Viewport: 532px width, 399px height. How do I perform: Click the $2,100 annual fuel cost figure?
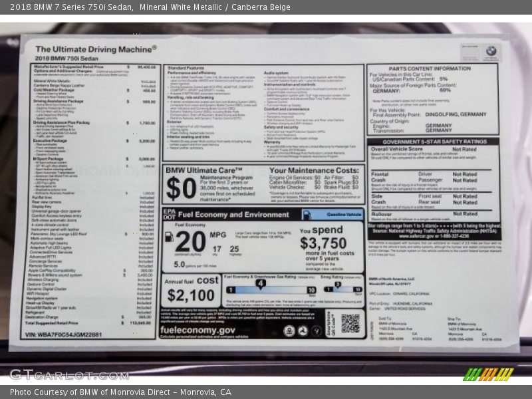coord(191,296)
